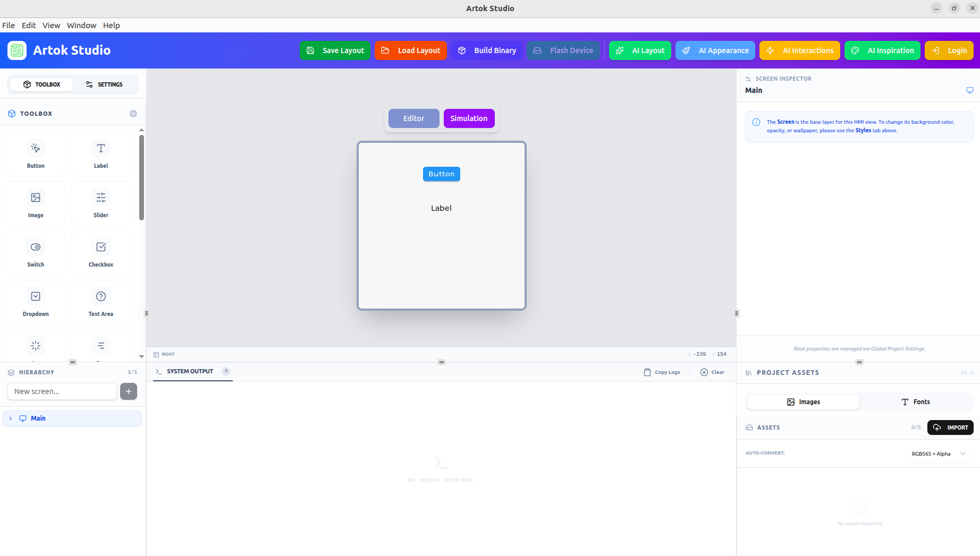Pick the Dropdown widget from the Toolbox
The height and width of the screenshot is (556, 980).
click(35, 302)
